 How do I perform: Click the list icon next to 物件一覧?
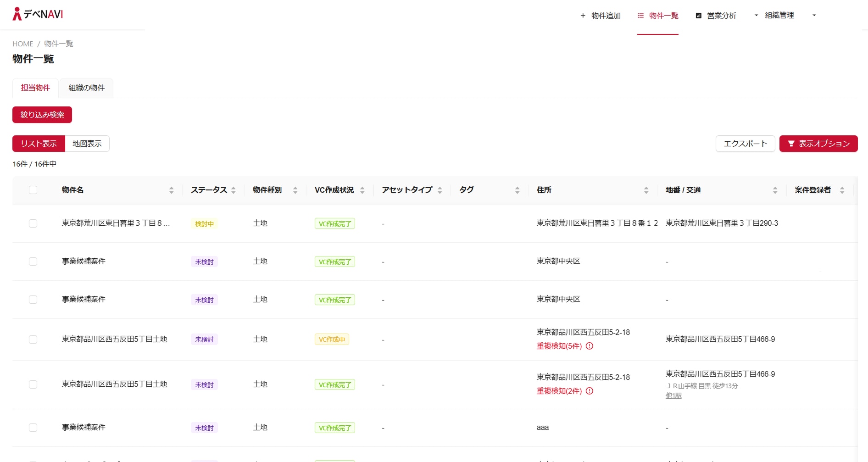click(640, 15)
